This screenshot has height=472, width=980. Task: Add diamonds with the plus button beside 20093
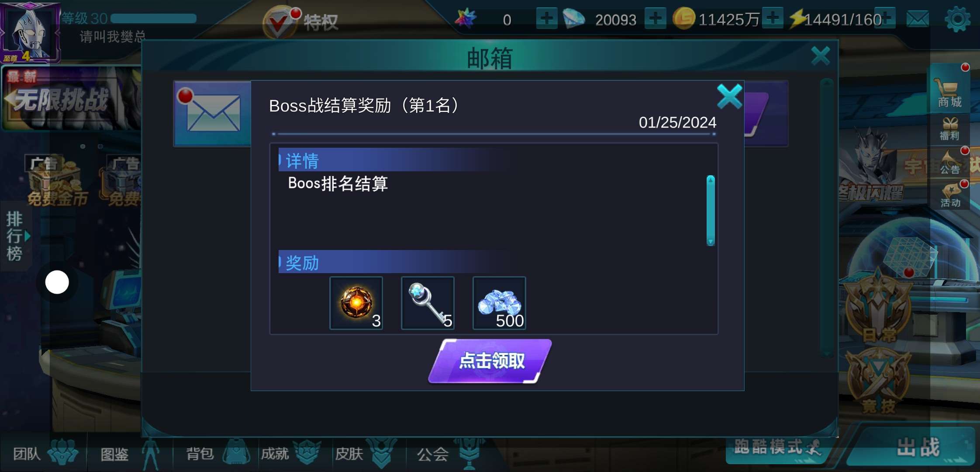[655, 19]
